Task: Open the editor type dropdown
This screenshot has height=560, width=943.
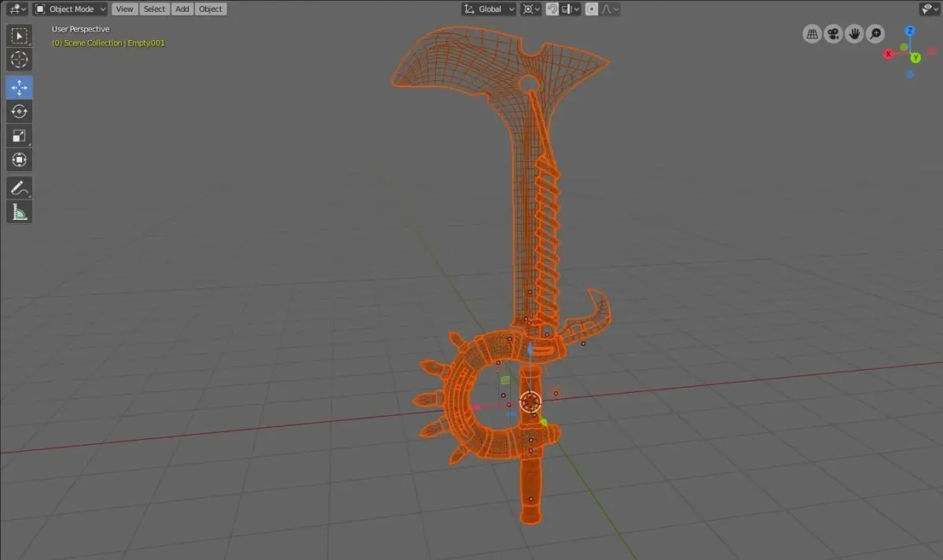Action: pos(16,9)
